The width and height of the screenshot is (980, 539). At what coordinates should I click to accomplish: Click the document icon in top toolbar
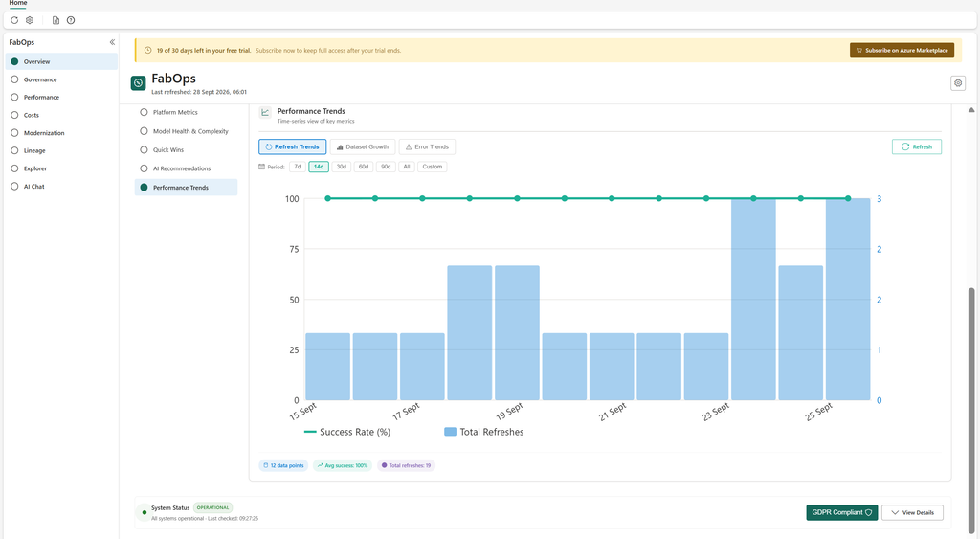click(56, 20)
